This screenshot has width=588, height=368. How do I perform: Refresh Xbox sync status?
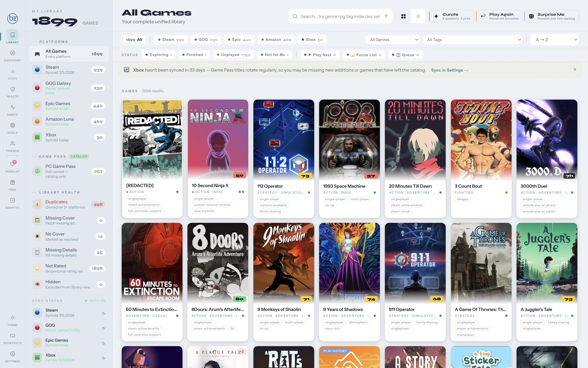coord(104,358)
